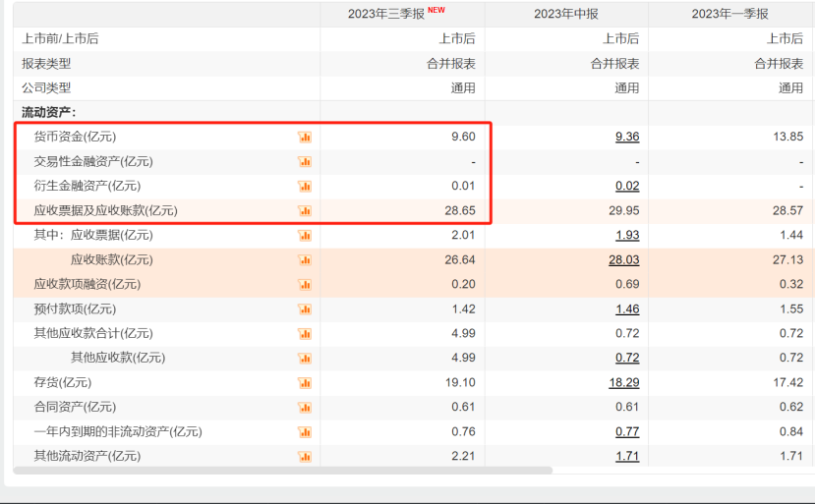Open chart icon for 其他应收款 row
This screenshot has width=816, height=504.
305,359
